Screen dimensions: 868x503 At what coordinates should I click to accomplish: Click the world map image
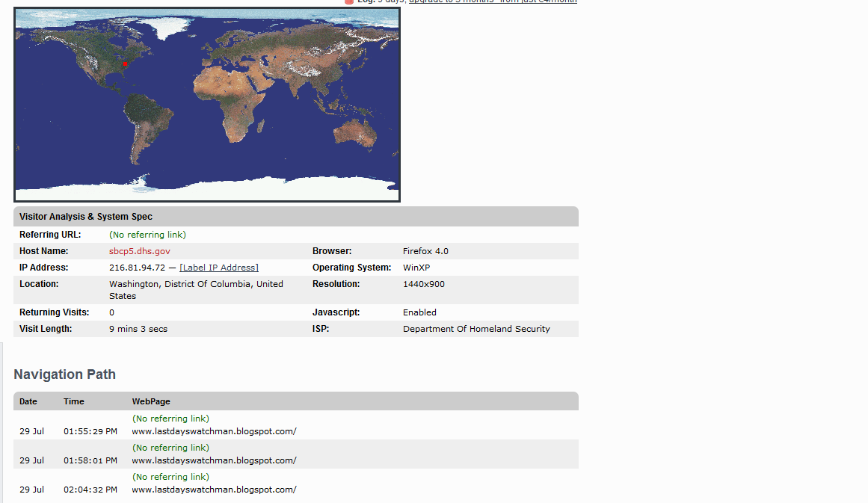pos(207,105)
